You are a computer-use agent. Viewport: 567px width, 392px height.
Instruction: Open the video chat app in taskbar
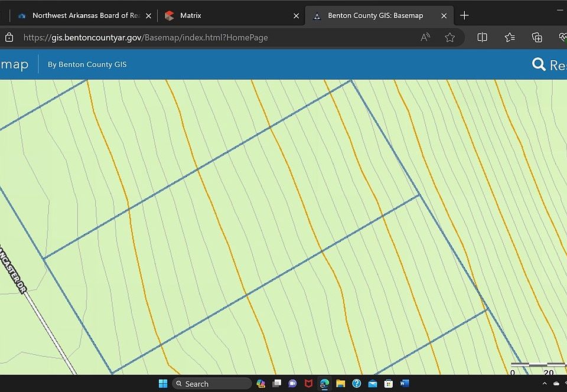pyautogui.click(x=292, y=383)
